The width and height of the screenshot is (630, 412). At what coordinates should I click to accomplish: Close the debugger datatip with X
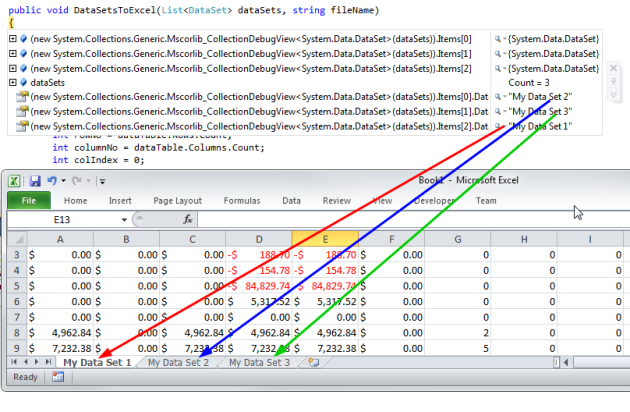click(x=613, y=68)
